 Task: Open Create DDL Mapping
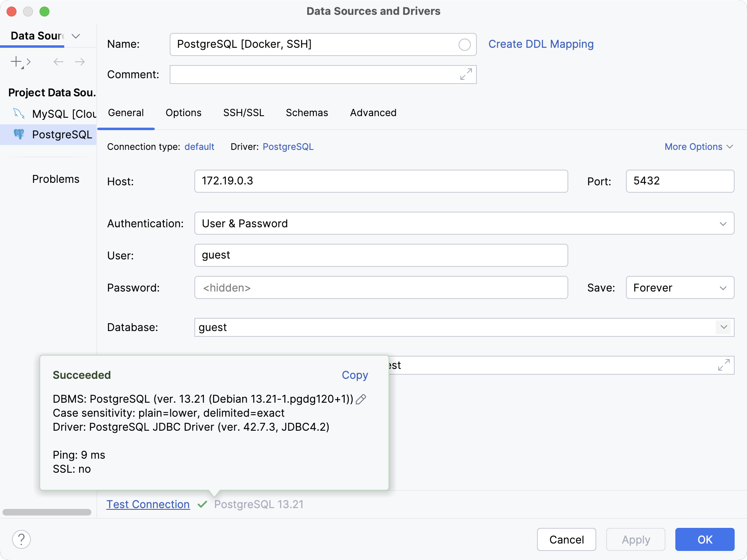(x=541, y=44)
